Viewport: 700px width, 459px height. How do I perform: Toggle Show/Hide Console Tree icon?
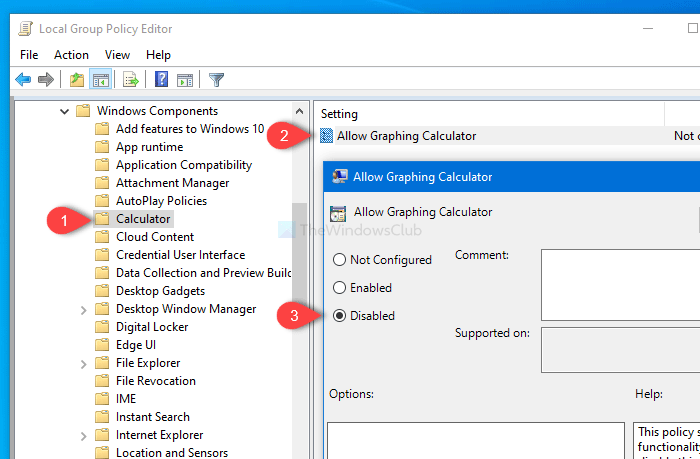click(100, 80)
